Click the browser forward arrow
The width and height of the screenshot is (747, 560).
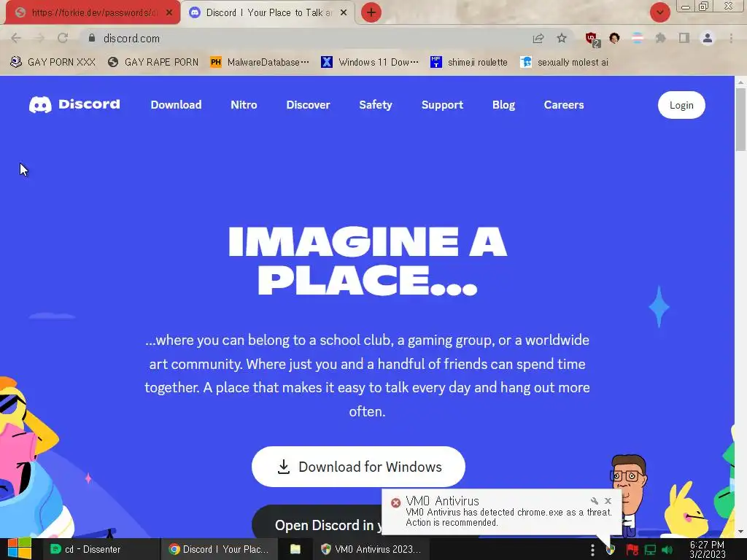coord(39,38)
